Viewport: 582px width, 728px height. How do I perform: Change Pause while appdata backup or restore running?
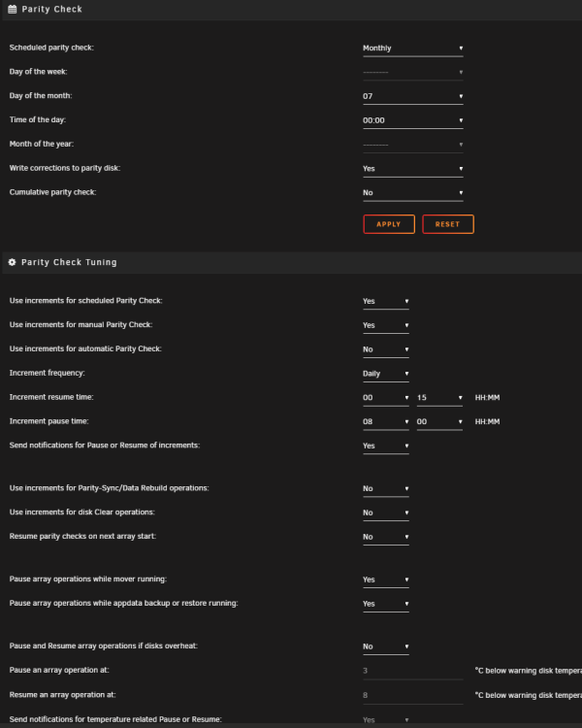[x=386, y=604]
